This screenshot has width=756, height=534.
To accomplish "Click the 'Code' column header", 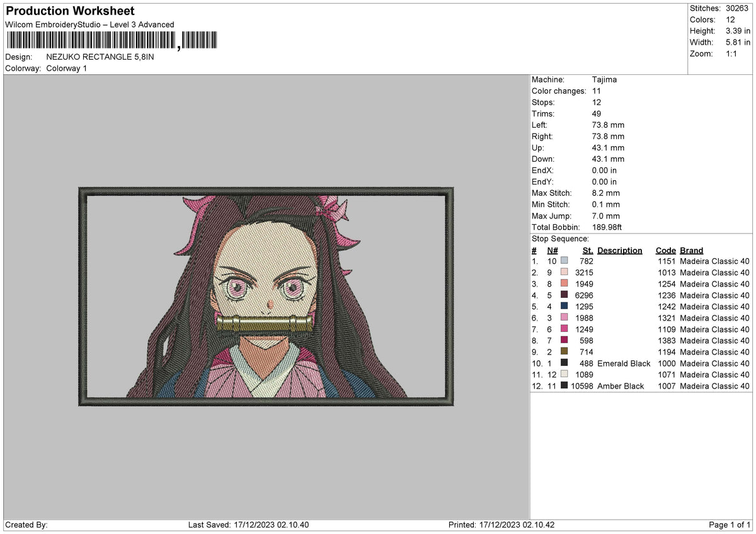I will (x=665, y=250).
